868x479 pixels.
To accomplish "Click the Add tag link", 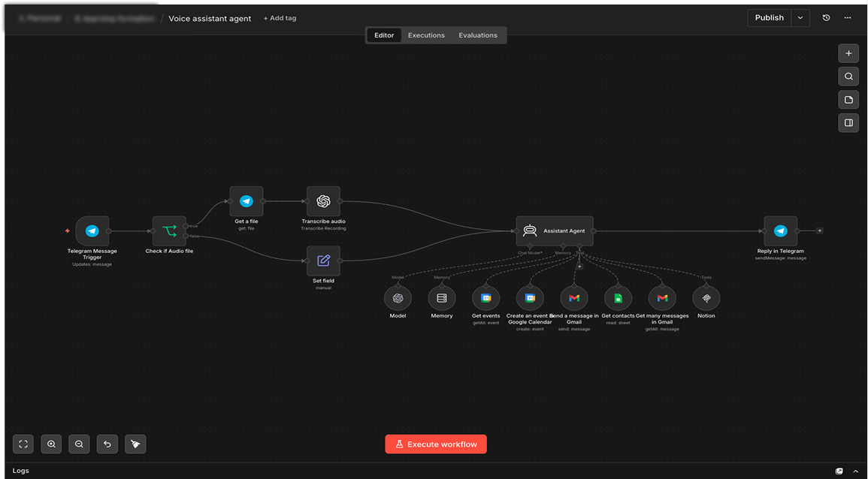I will tap(280, 18).
